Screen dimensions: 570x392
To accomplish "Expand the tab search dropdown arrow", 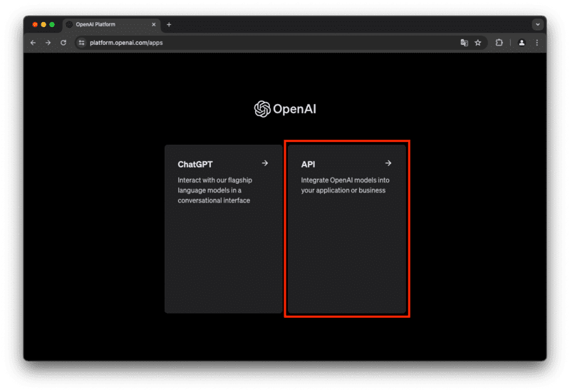I will pos(537,24).
